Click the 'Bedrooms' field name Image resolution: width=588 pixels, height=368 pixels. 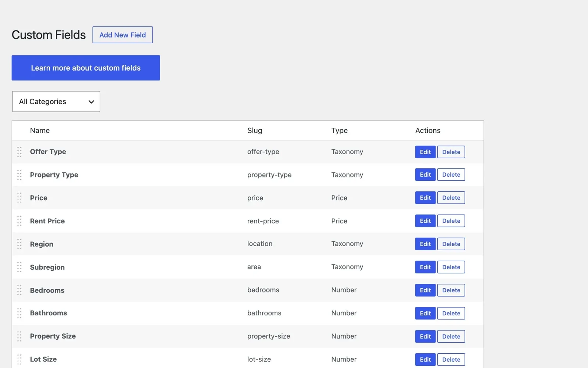47,290
